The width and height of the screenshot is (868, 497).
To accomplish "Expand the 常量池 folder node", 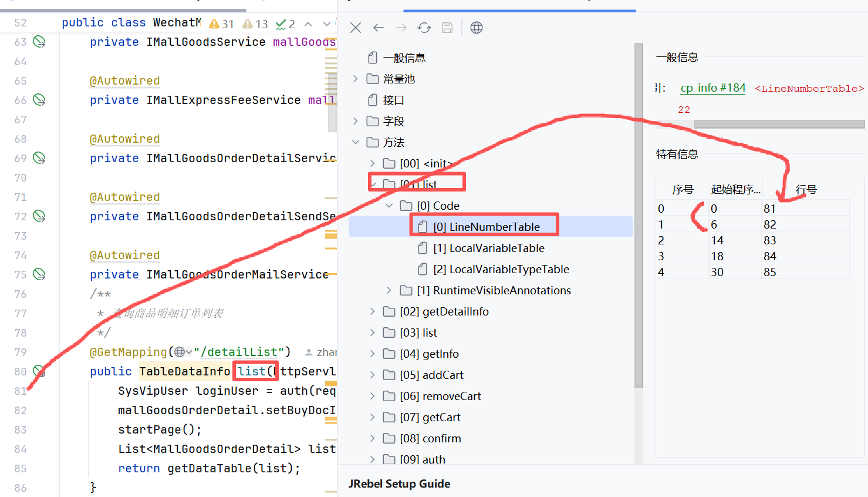I will (356, 79).
